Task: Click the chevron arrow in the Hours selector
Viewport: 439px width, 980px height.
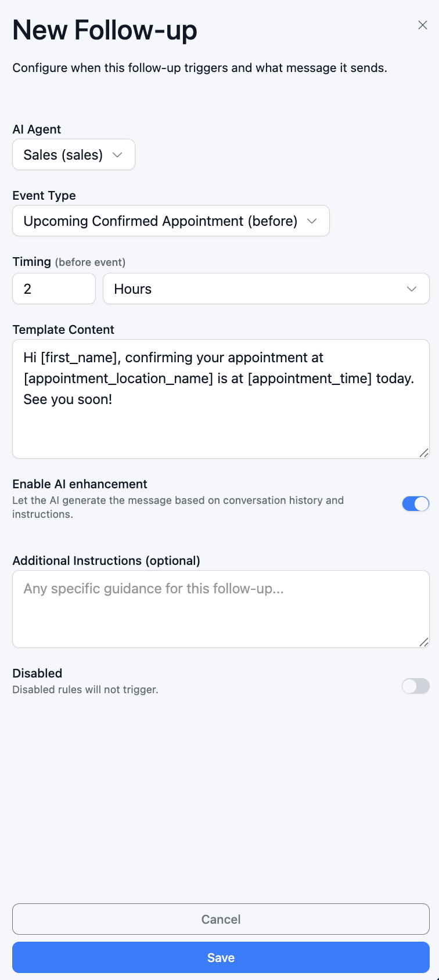Action: click(x=412, y=289)
